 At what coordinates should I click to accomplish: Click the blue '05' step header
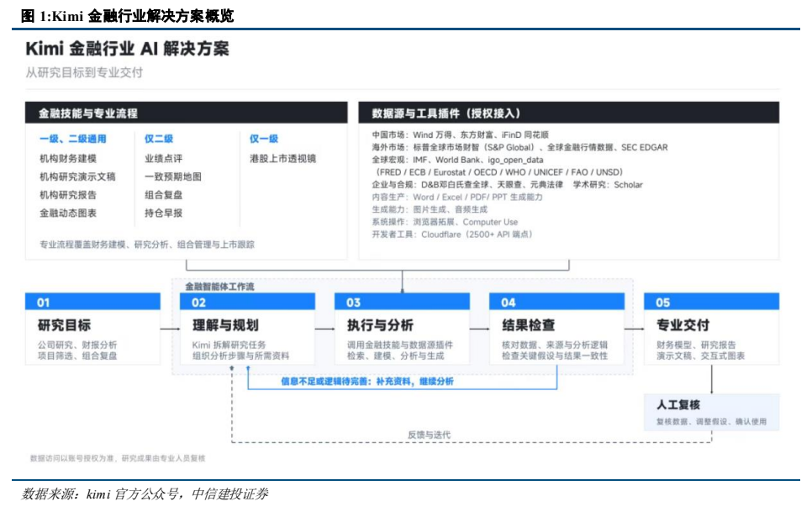(711, 302)
